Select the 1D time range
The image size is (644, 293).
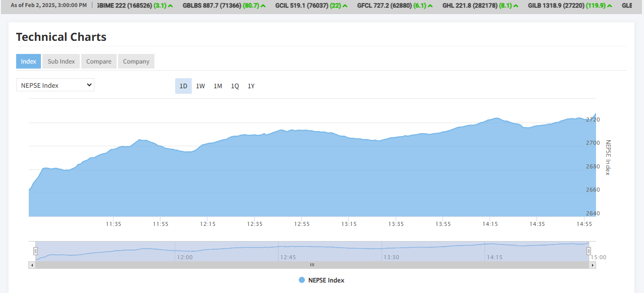click(x=183, y=86)
